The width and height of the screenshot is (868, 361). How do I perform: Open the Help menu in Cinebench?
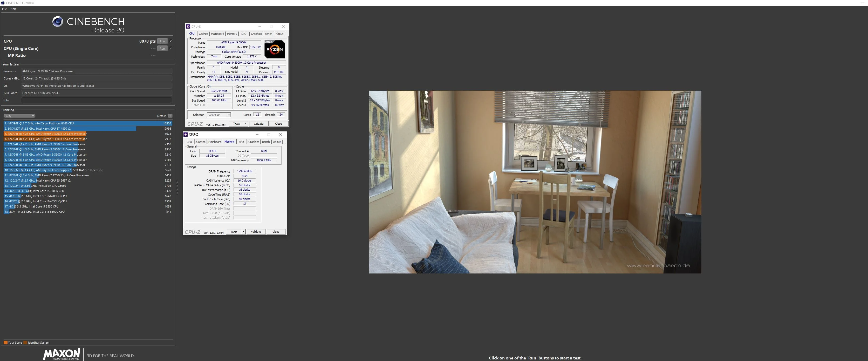click(x=13, y=9)
